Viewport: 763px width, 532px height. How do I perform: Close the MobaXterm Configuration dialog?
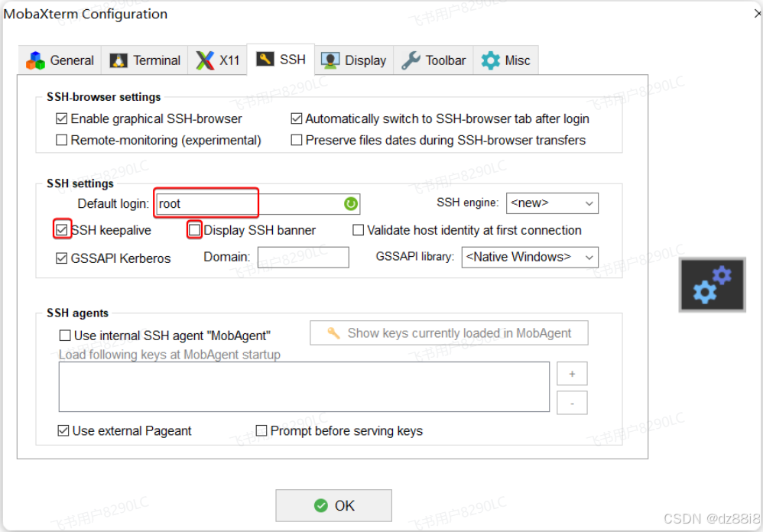757,14
